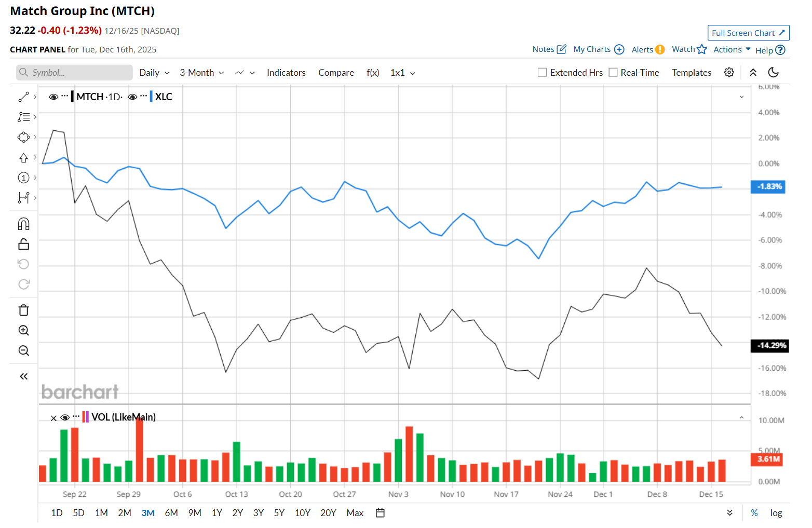Zoom out on the chart

(x=24, y=351)
